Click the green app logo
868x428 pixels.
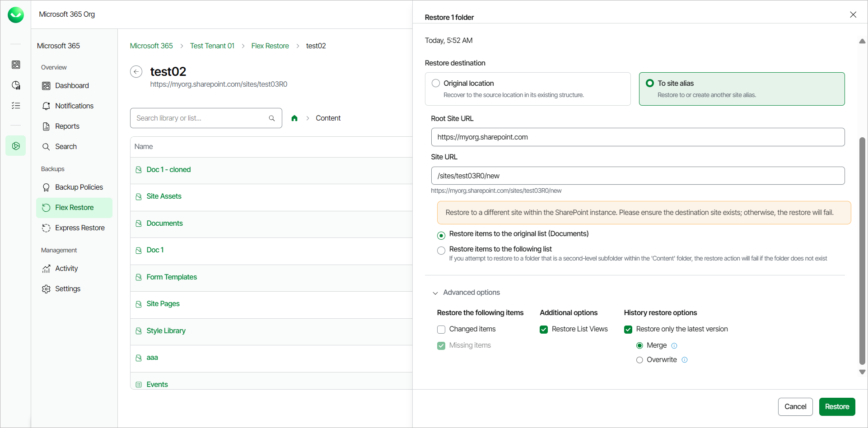tap(16, 15)
